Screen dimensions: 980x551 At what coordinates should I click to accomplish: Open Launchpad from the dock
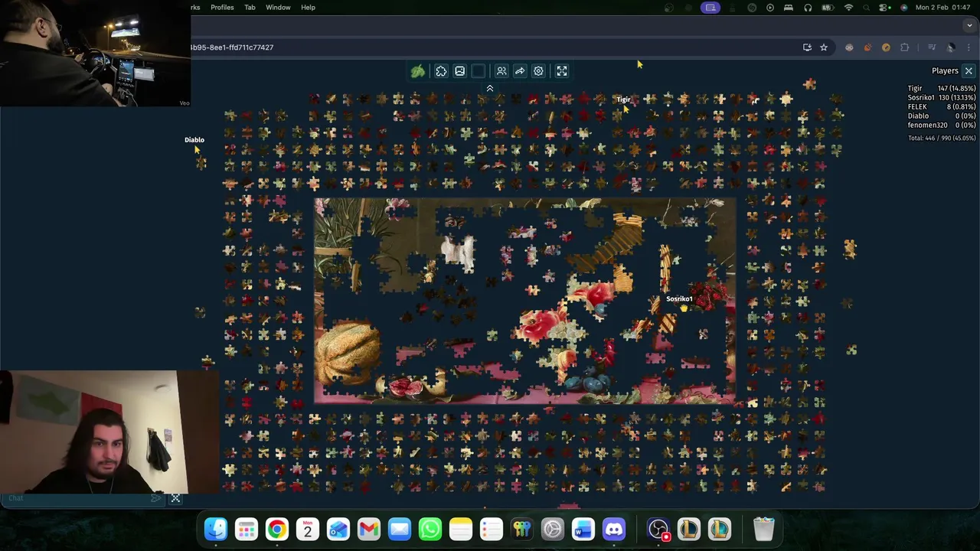[x=247, y=529]
